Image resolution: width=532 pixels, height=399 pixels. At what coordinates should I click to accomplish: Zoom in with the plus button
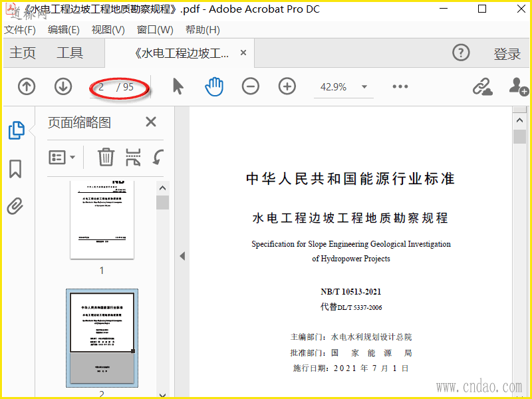(287, 86)
